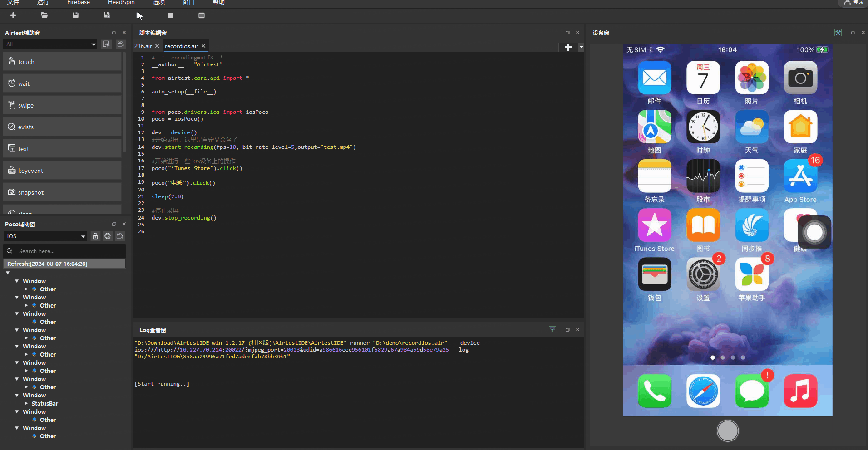Save the current script with the save icon
Image resolution: width=868 pixels, height=450 pixels.
pos(75,15)
